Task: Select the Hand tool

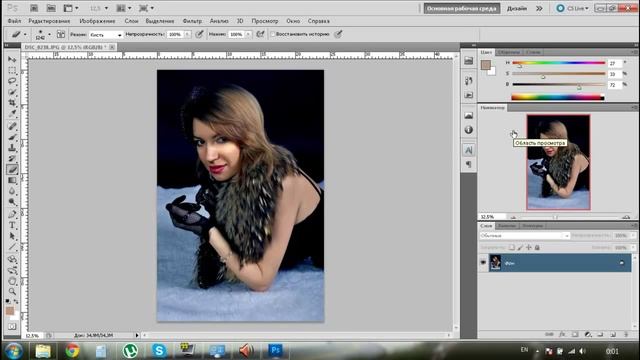Action: (12, 281)
